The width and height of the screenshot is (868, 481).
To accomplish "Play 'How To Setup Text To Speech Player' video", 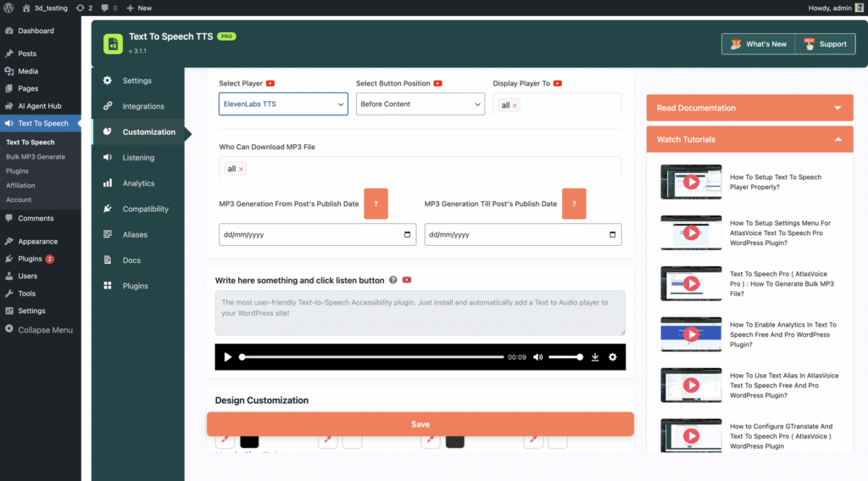I will pyautogui.click(x=691, y=182).
